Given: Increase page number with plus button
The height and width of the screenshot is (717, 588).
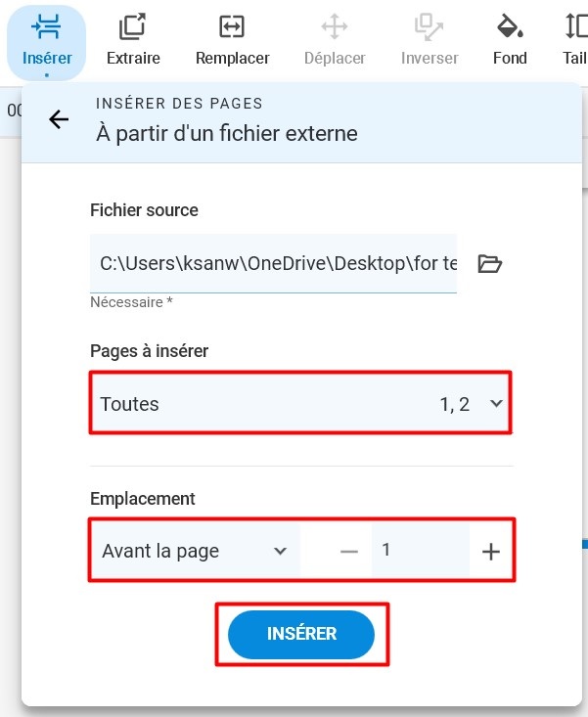Looking at the screenshot, I should [x=490, y=552].
